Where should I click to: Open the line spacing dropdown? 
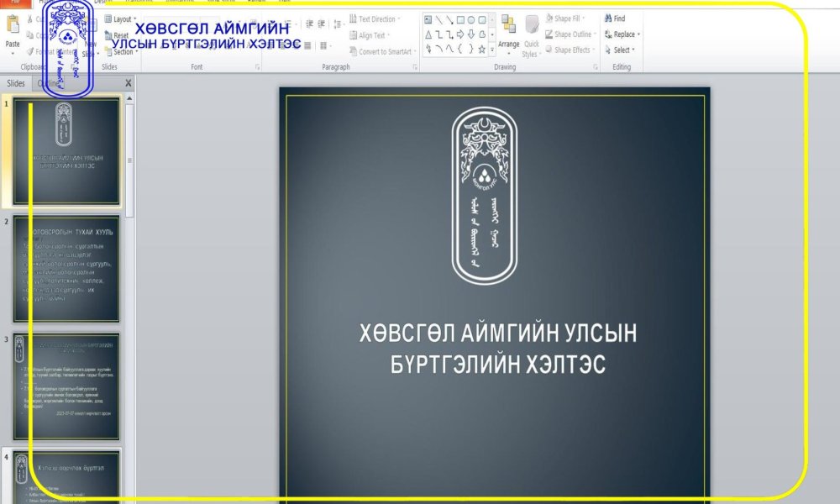point(339,24)
